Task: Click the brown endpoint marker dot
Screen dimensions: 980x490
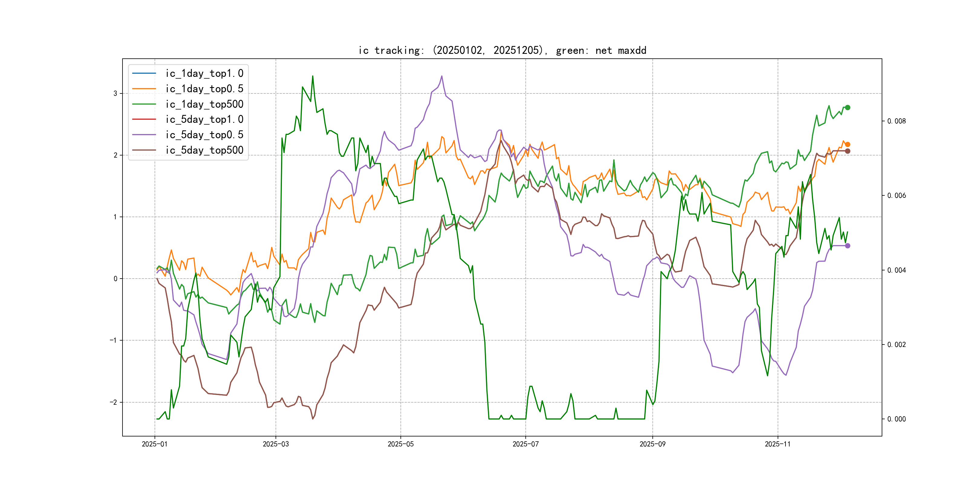Action: pyautogui.click(x=848, y=151)
